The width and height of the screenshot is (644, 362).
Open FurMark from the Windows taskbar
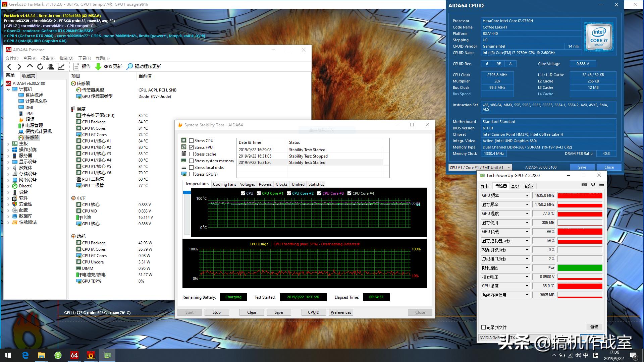91,355
